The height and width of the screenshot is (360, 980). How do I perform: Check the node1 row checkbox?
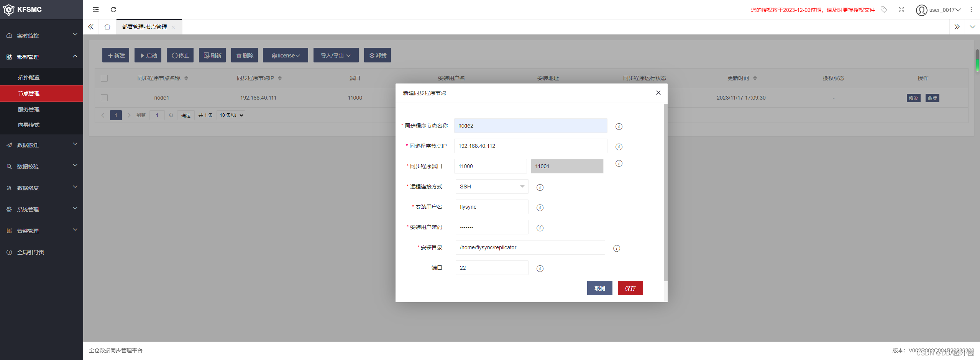(x=104, y=98)
